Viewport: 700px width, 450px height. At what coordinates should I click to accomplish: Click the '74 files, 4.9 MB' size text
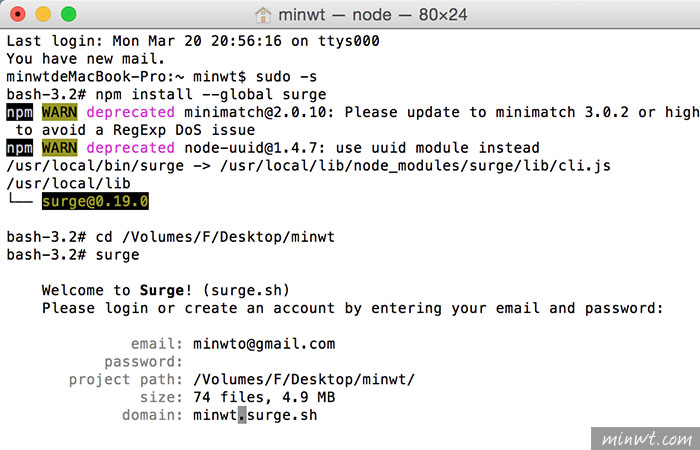pyautogui.click(x=264, y=397)
